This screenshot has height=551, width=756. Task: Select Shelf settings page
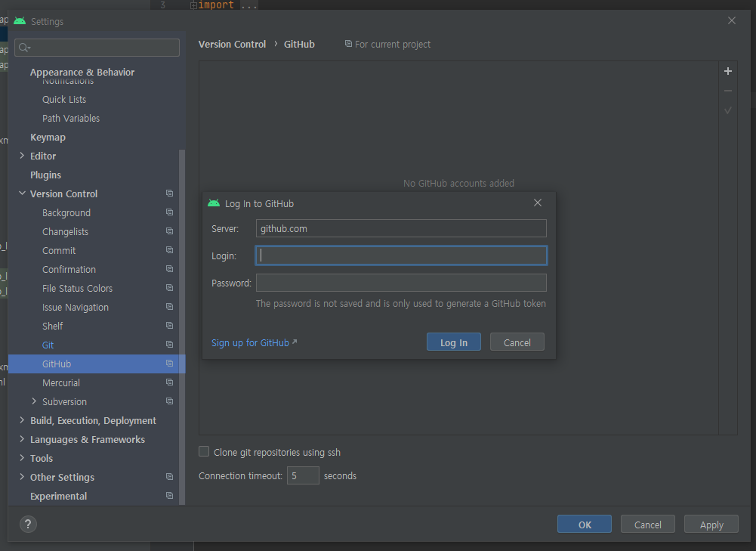pyautogui.click(x=53, y=327)
